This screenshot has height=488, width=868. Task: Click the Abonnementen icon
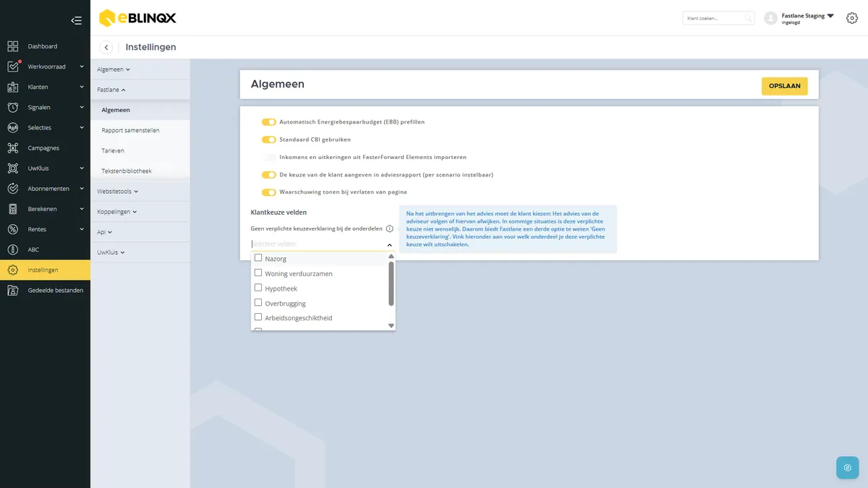[x=13, y=189]
